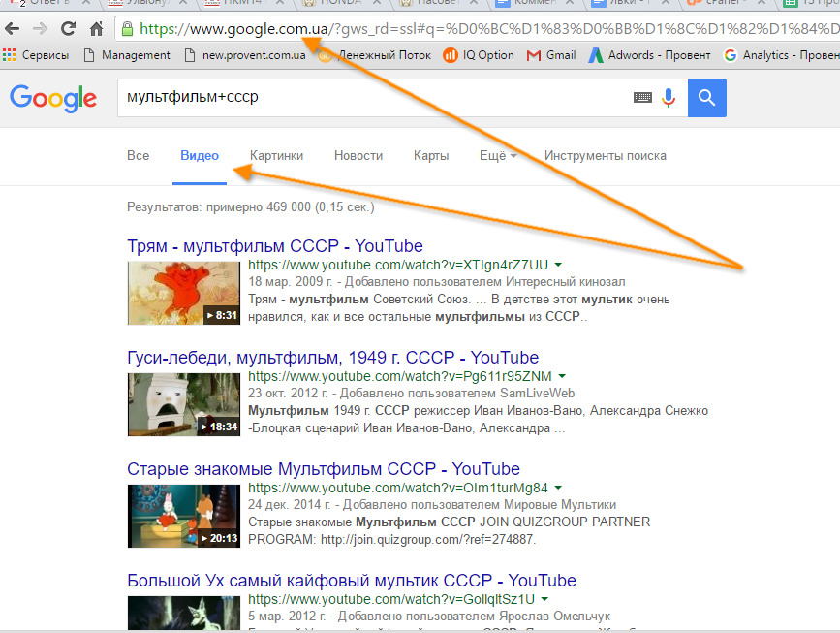The height and width of the screenshot is (633, 840).
Task: Click the '18 мар. 2009 г.' date line
Action: 437,282
